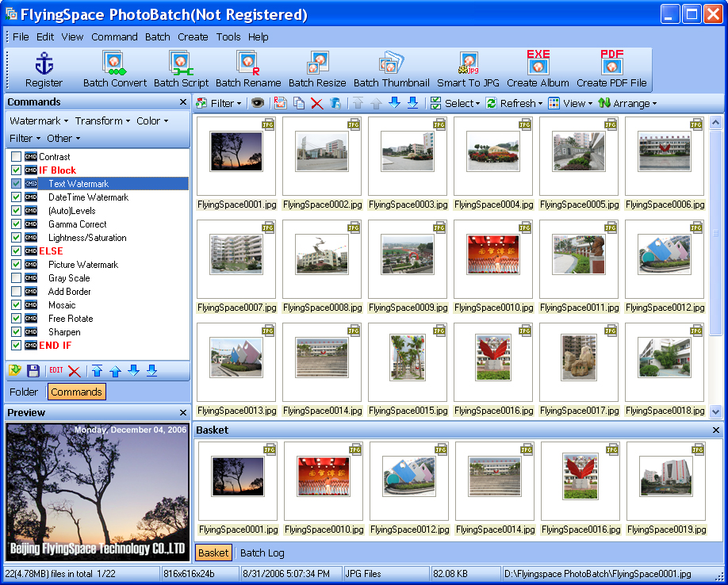Run Smart To JPG conversion
This screenshot has height=585, width=728.
pos(468,70)
